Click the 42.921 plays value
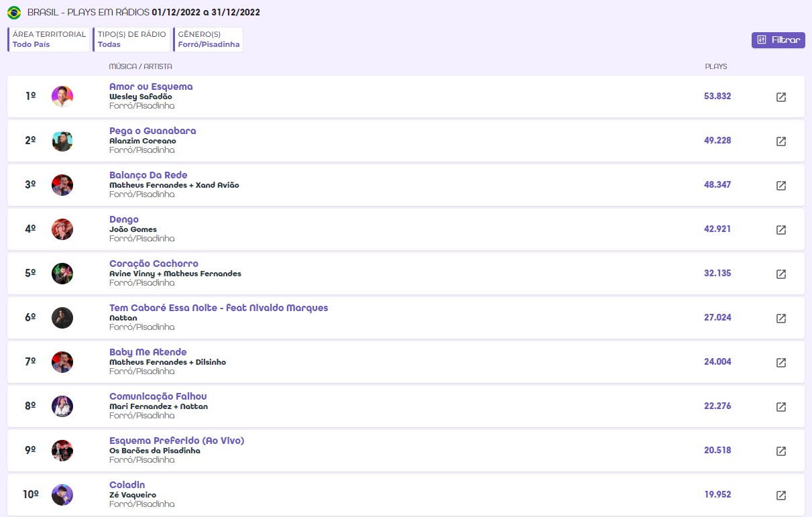Screen dimensions: 812x517 717,229
